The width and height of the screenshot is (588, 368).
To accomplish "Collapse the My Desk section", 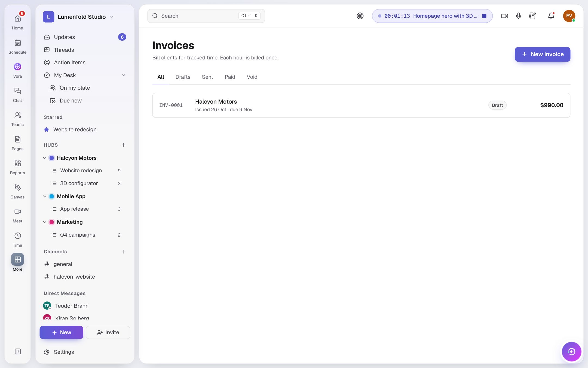I will pos(124,75).
